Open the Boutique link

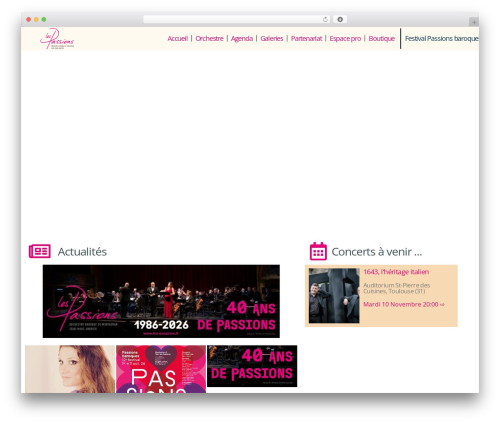pos(382,39)
